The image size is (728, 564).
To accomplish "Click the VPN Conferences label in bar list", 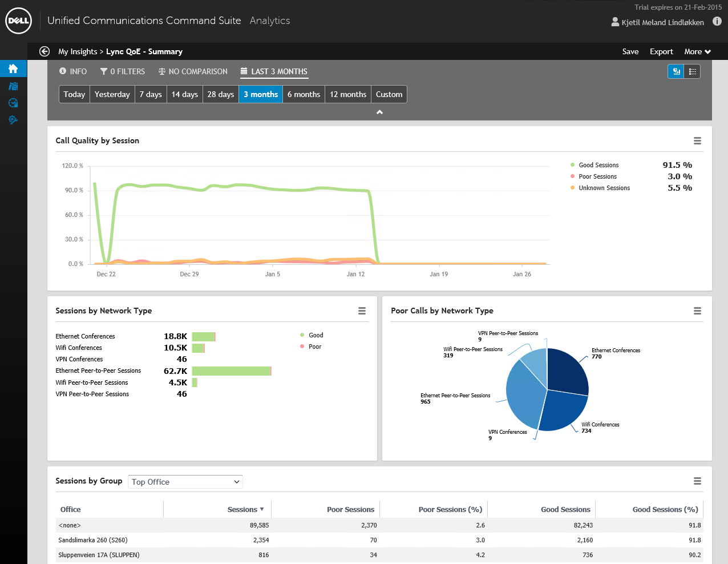I will tap(79, 359).
